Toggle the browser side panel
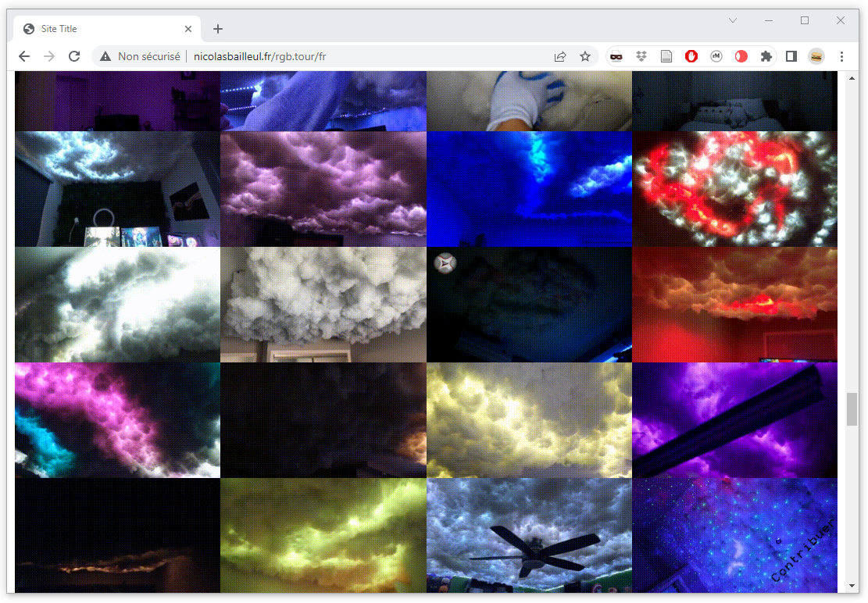The width and height of the screenshot is (868, 603). 791,56
